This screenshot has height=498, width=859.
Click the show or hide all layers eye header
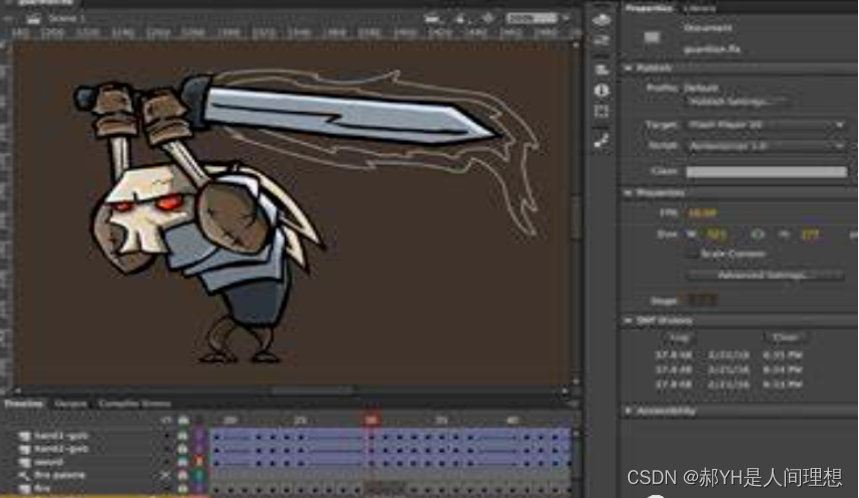[x=166, y=420]
